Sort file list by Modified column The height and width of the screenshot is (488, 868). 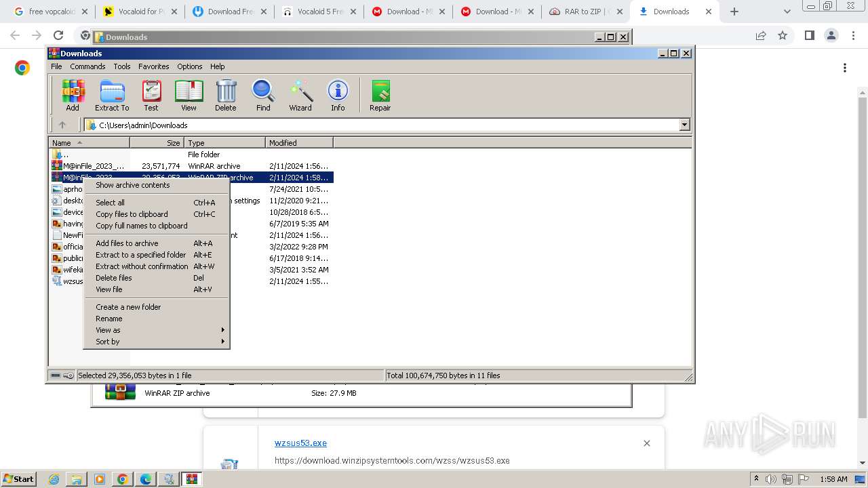(x=300, y=143)
